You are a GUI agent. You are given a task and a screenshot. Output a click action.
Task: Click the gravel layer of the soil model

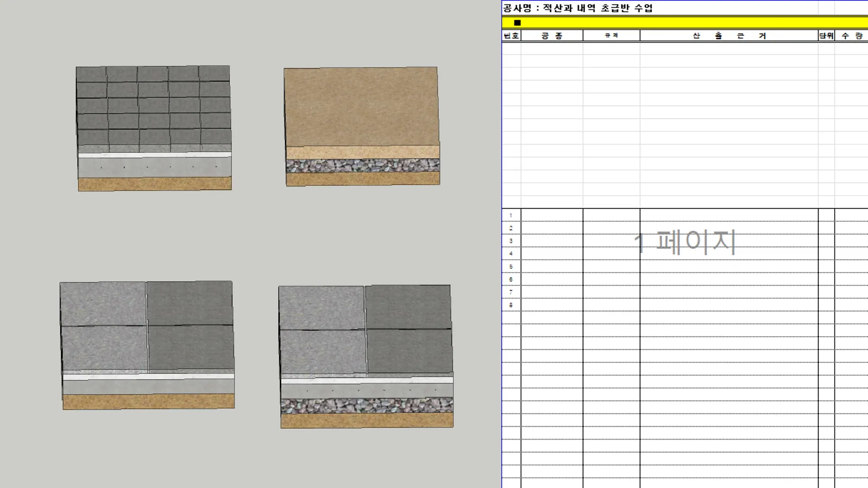[363, 165]
